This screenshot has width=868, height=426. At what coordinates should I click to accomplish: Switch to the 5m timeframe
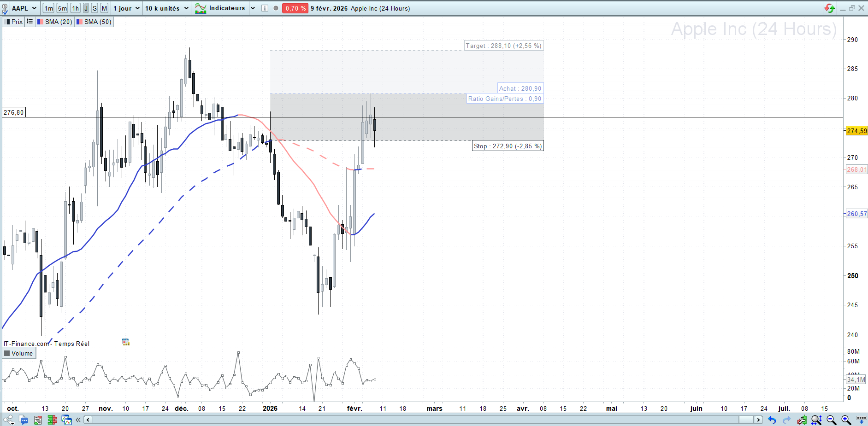click(62, 8)
